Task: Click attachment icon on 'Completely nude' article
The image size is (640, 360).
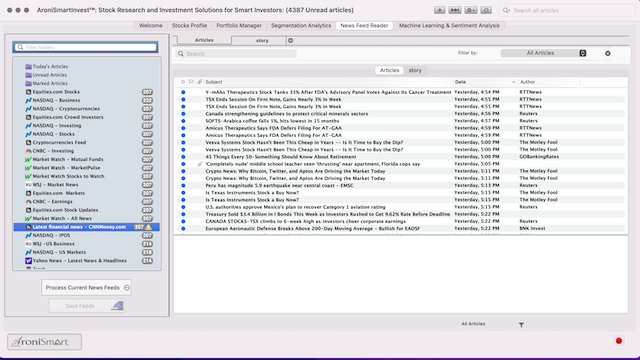Action: pos(200,164)
